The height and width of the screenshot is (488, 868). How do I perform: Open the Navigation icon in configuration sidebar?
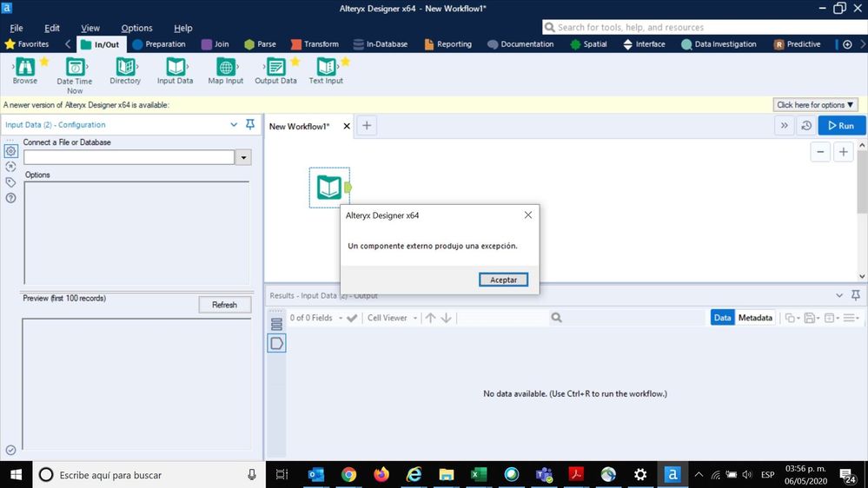point(11,167)
